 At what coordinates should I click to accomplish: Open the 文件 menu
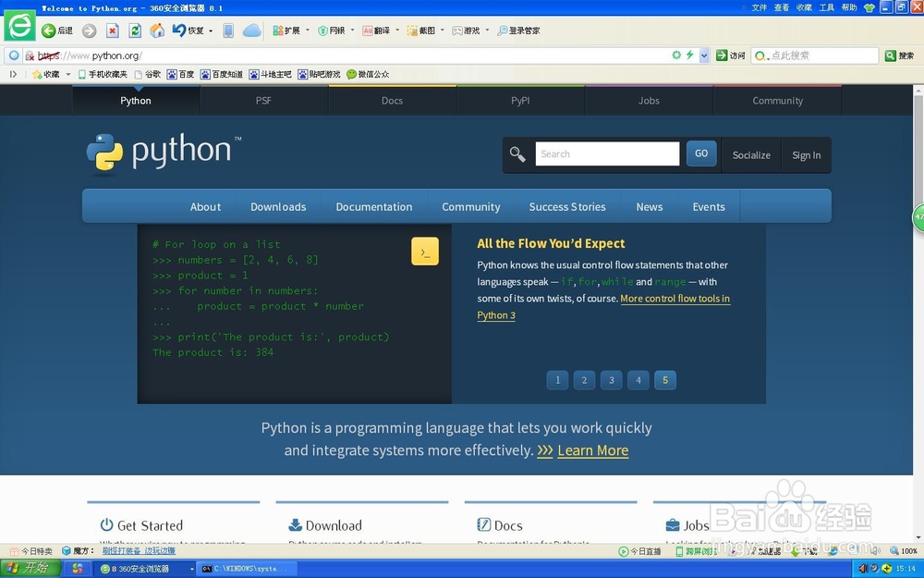[759, 7]
